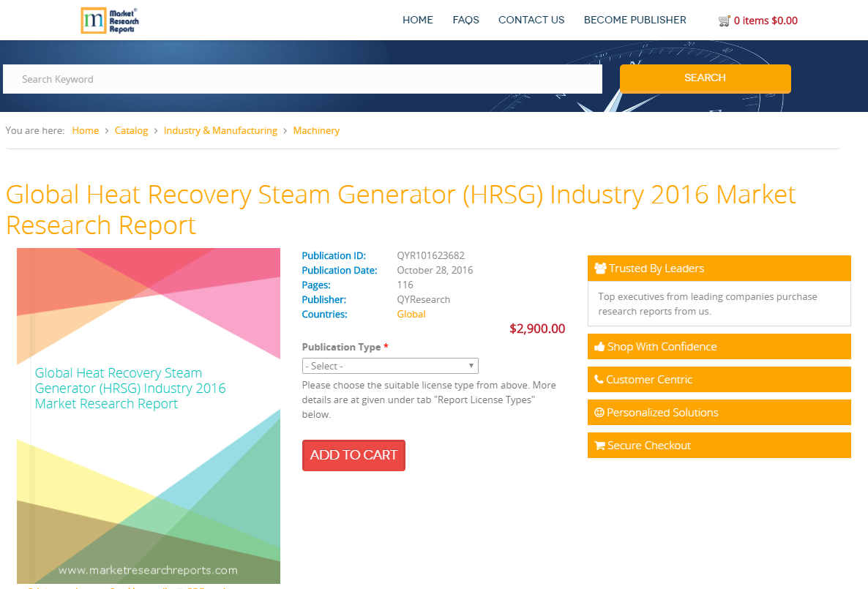This screenshot has height=589, width=868.
Task: Expand the Customer Centric panel
Action: 719,380
